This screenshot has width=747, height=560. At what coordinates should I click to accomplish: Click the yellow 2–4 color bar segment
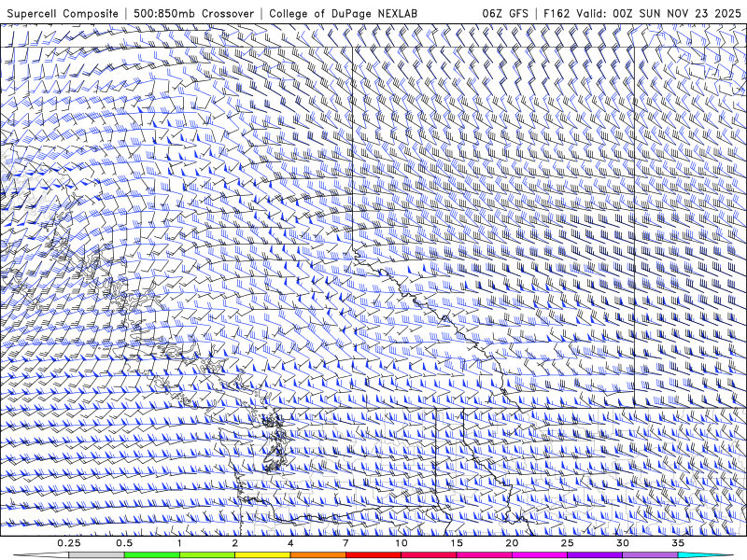click(x=262, y=555)
